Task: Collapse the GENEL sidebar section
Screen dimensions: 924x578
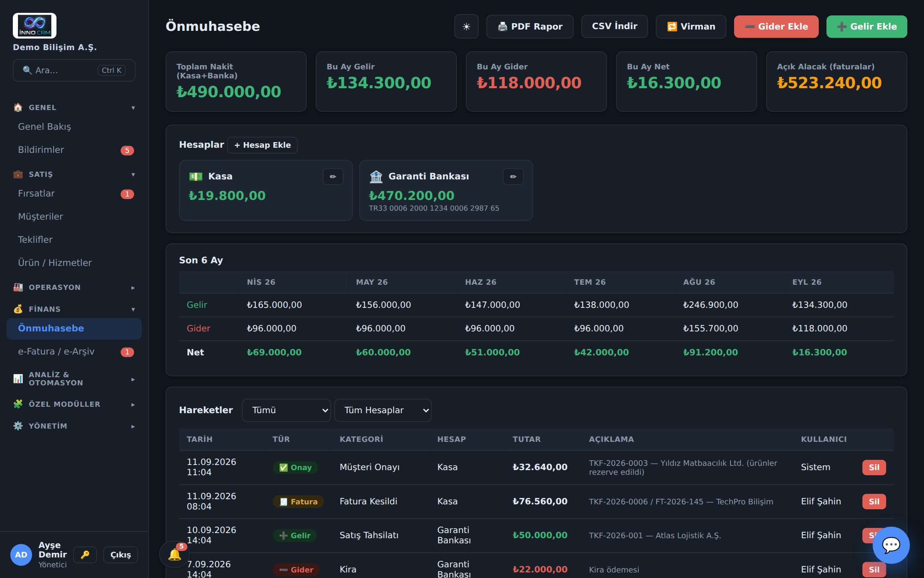Action: pyautogui.click(x=74, y=107)
